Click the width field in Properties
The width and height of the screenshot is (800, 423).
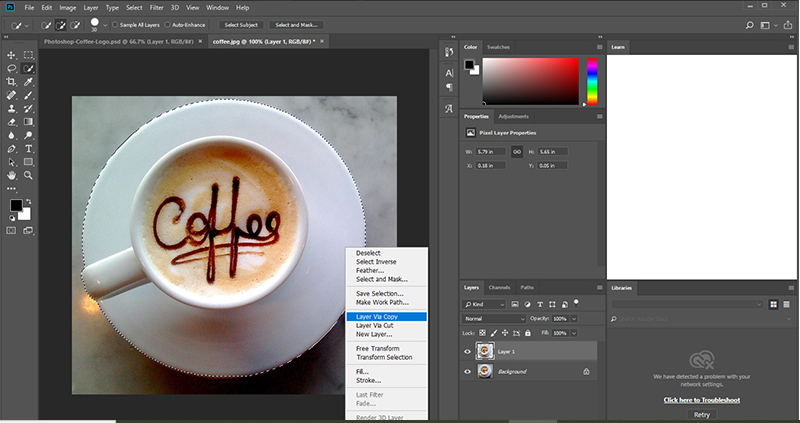(491, 151)
